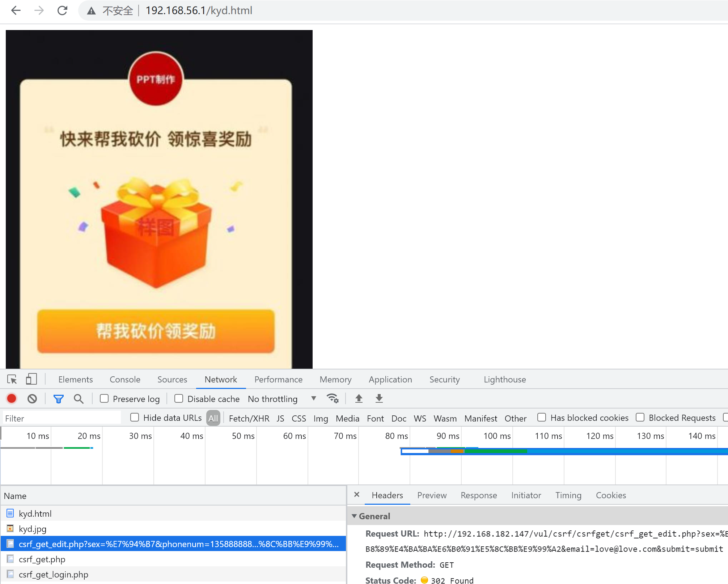Open network conditions wifi icon
The image size is (728, 584).
click(332, 398)
